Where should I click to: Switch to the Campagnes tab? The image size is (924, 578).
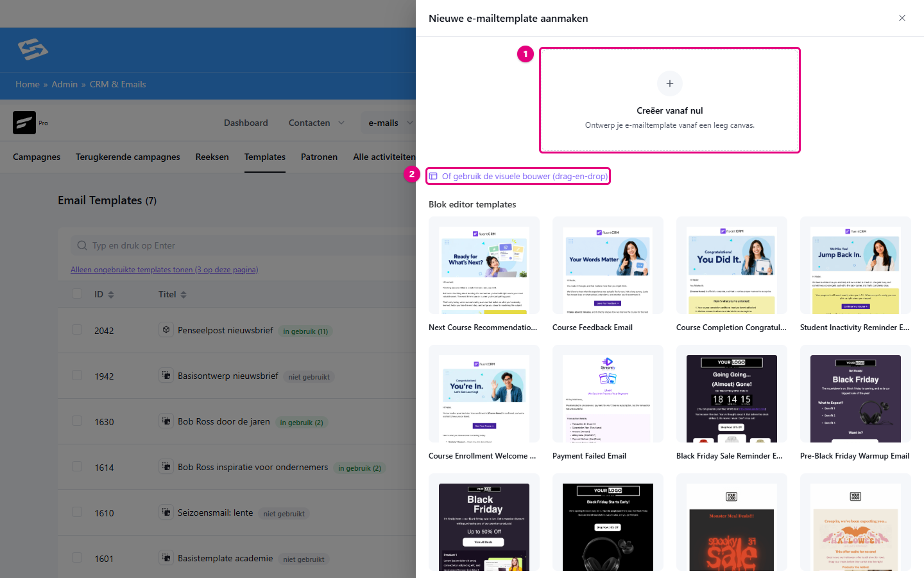pos(37,157)
